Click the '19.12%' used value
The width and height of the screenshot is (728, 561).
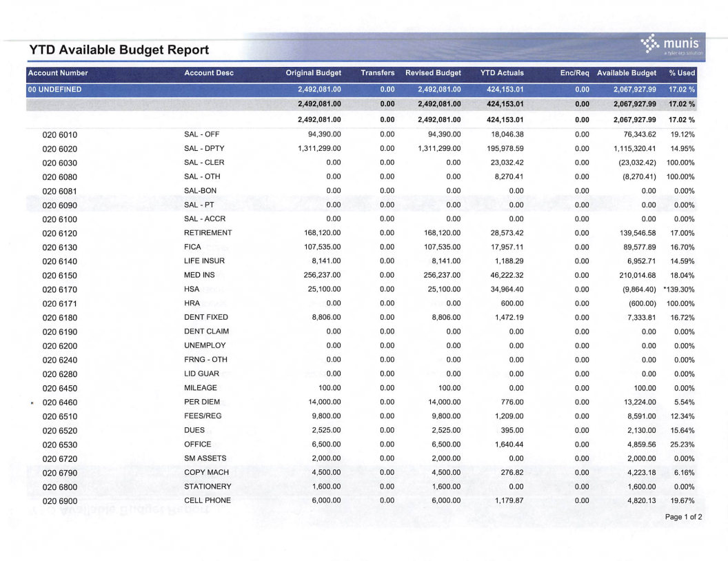coord(682,134)
